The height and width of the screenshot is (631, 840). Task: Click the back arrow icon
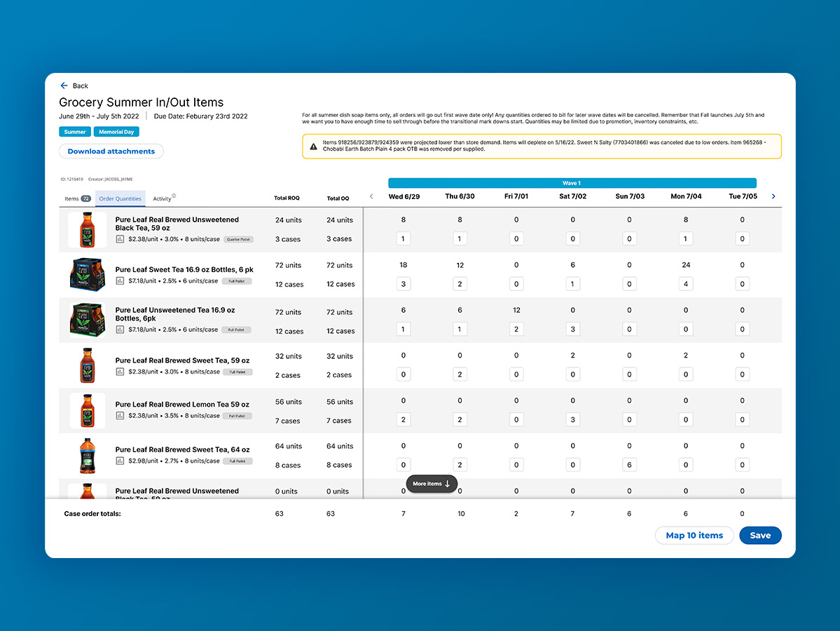(64, 86)
